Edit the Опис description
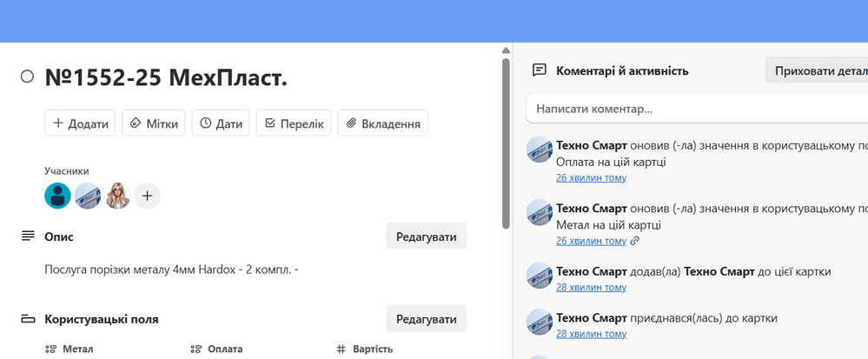The width and height of the screenshot is (868, 359). pos(426,236)
